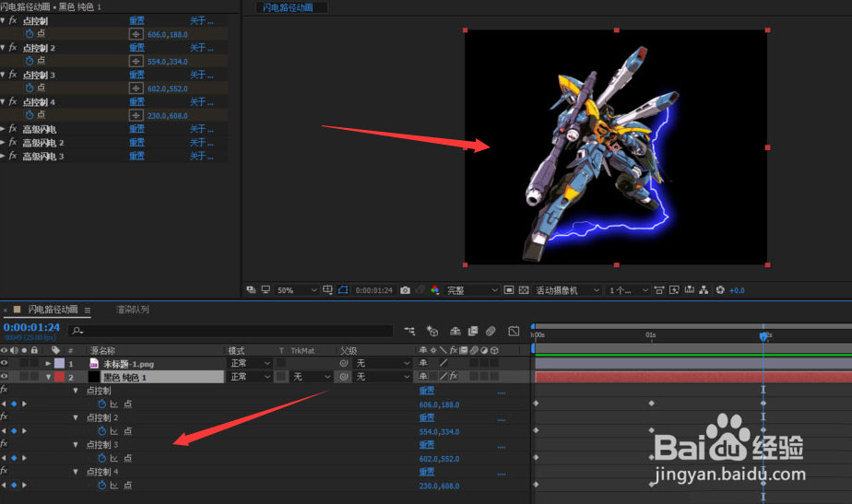Click timeline timecode 0:00:01:24
The width and height of the screenshot is (852, 504).
click(x=31, y=327)
